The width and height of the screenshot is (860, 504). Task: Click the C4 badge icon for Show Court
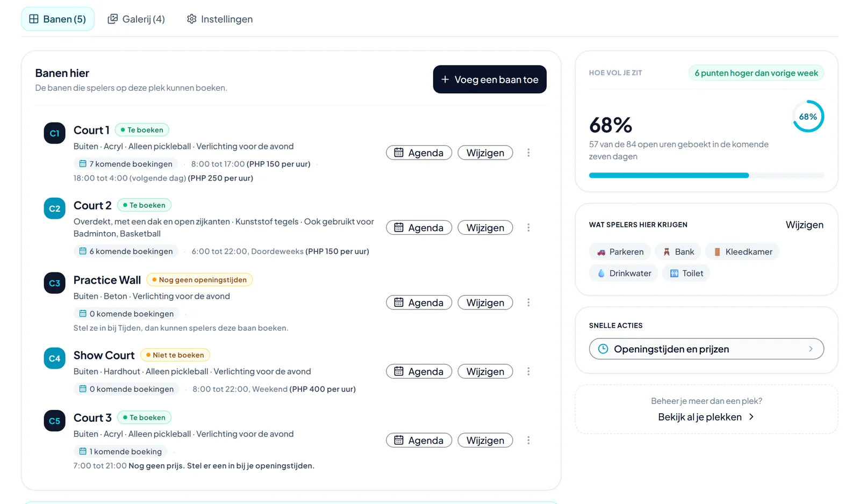pyautogui.click(x=54, y=358)
